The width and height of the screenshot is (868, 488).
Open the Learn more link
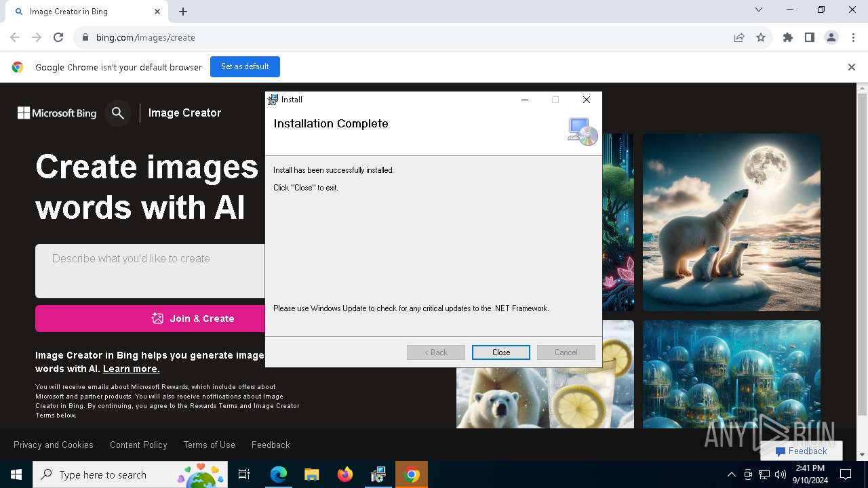pos(131,369)
